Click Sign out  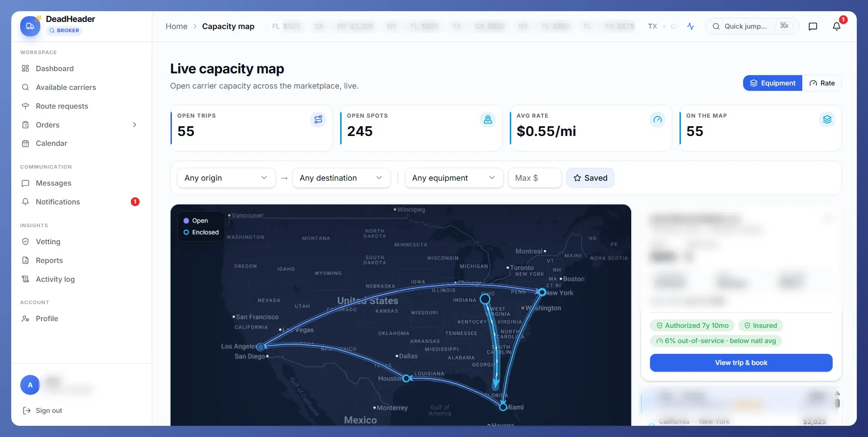[x=43, y=411]
